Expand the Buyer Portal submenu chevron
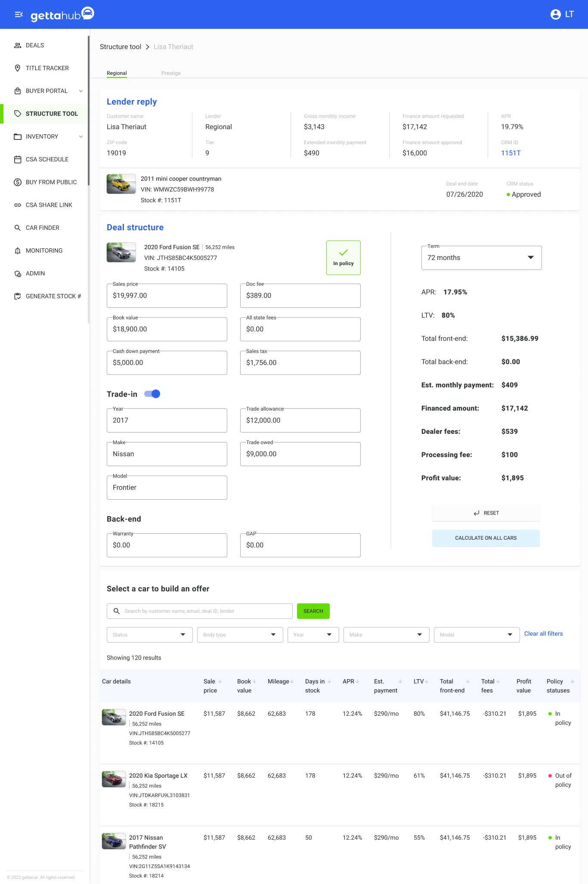 pos(81,91)
